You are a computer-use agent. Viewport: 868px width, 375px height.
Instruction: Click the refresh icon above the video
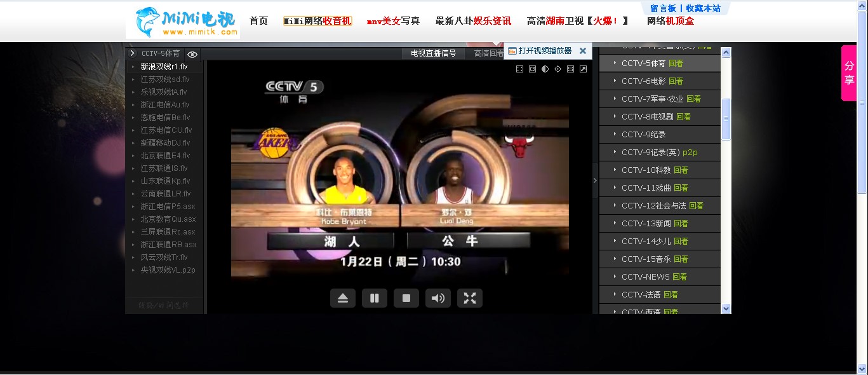point(532,69)
